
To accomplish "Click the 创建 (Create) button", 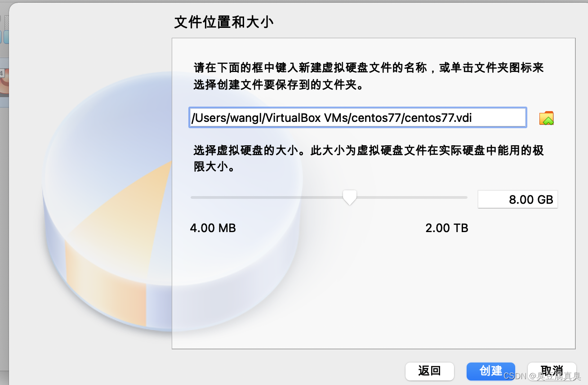I will [490, 371].
